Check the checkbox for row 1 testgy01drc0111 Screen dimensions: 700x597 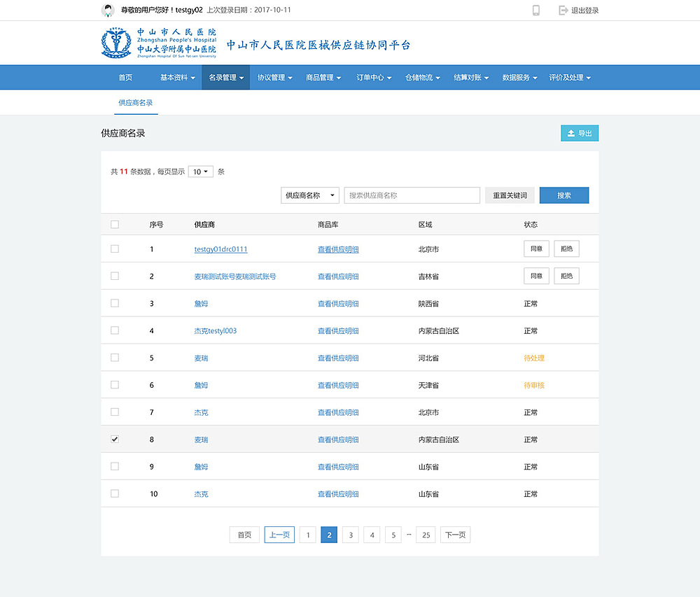coord(114,248)
